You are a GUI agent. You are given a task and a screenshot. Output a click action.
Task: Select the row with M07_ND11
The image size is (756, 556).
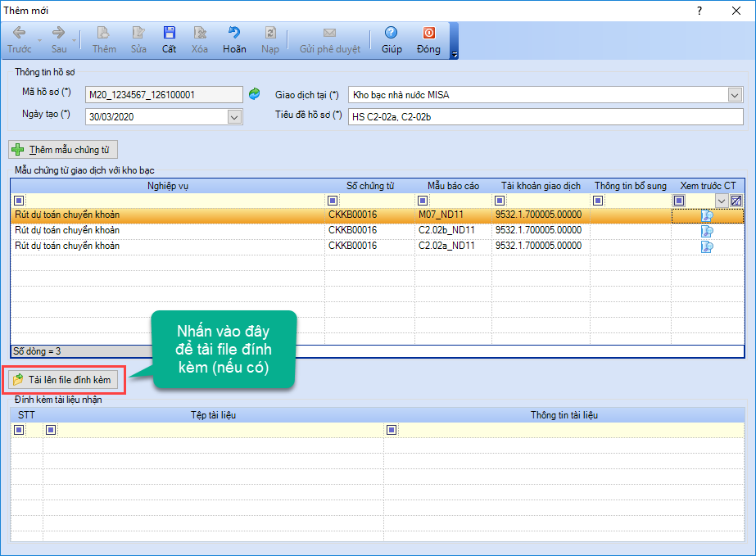click(x=377, y=215)
